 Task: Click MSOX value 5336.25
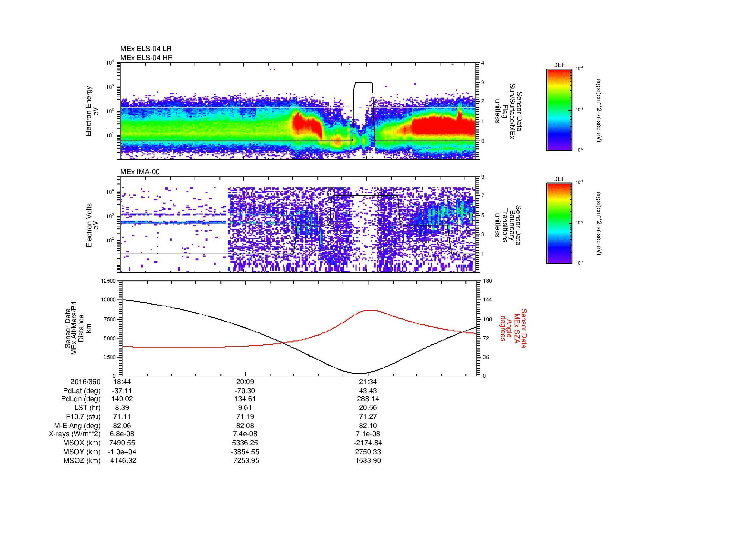point(245,443)
